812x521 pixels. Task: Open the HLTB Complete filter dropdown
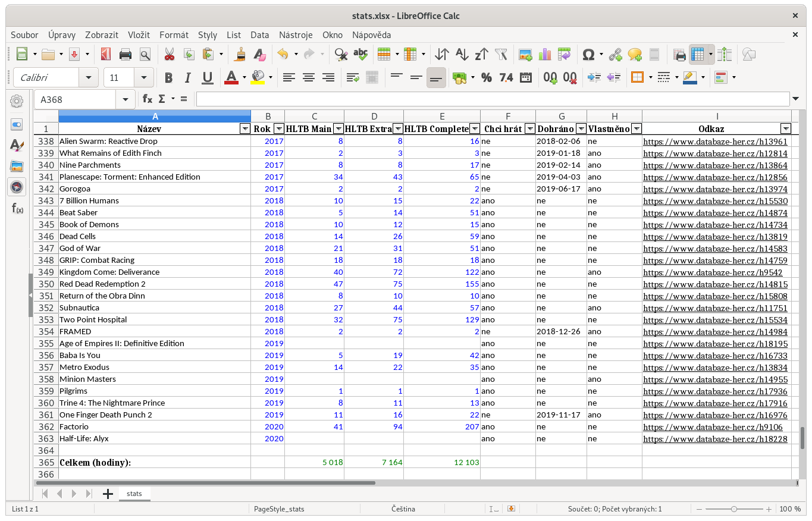tap(474, 129)
